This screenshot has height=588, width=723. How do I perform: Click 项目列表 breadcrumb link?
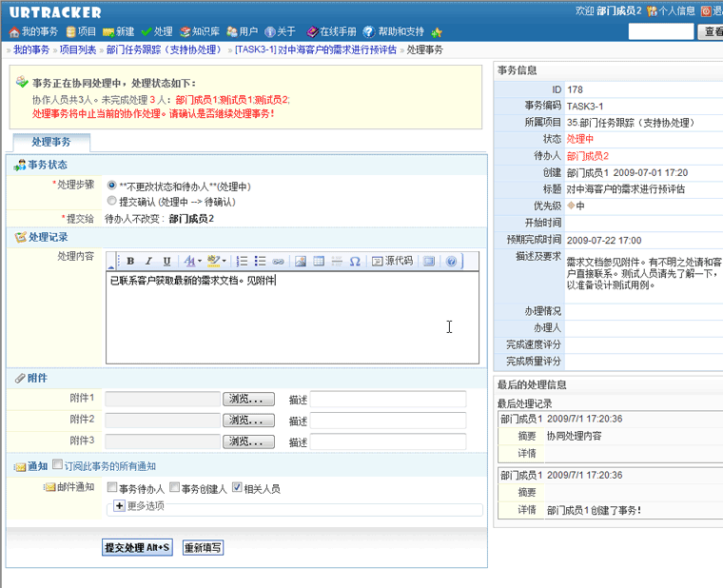pos(78,49)
